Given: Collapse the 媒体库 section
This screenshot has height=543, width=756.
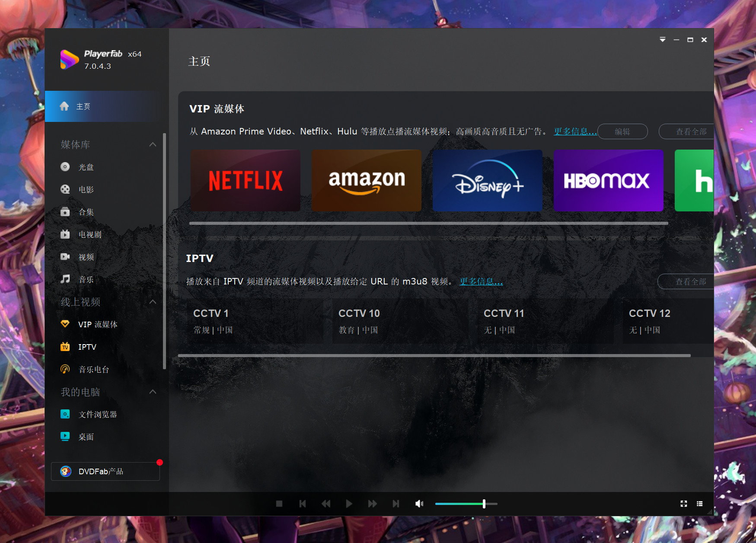Looking at the screenshot, I should (x=153, y=144).
